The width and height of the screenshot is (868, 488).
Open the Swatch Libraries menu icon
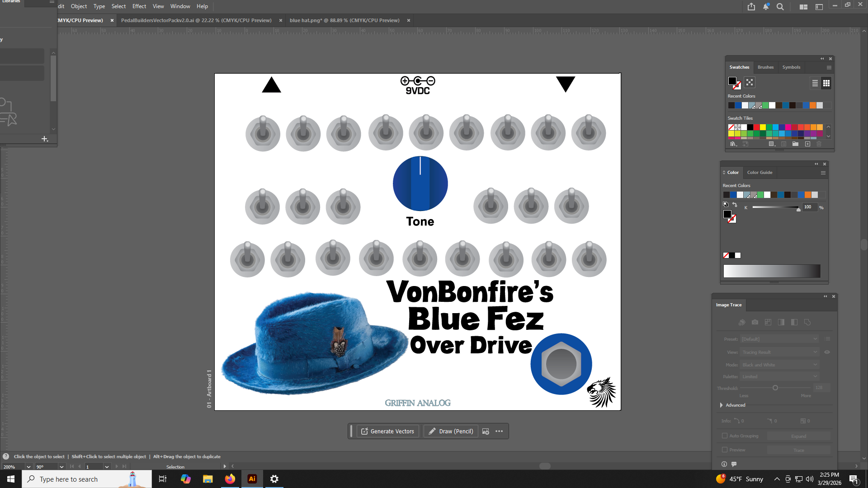click(733, 144)
